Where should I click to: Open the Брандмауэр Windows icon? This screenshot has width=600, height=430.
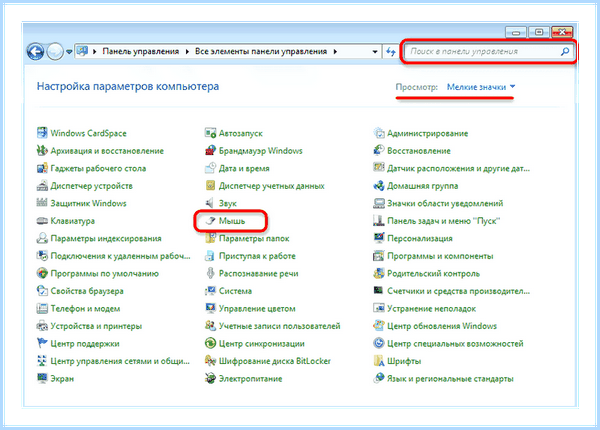tap(210, 150)
